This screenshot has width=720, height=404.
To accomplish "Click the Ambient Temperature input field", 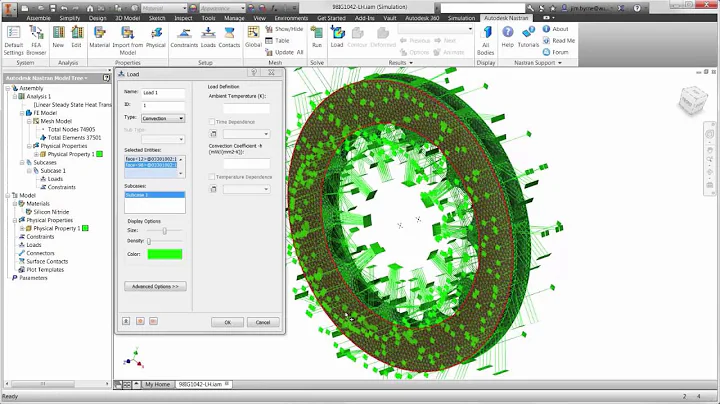I will 246,108.
